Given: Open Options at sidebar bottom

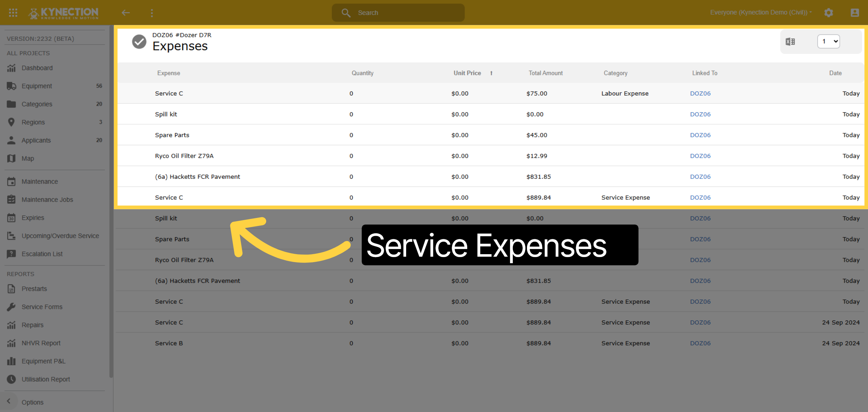Looking at the screenshot, I should (33, 402).
